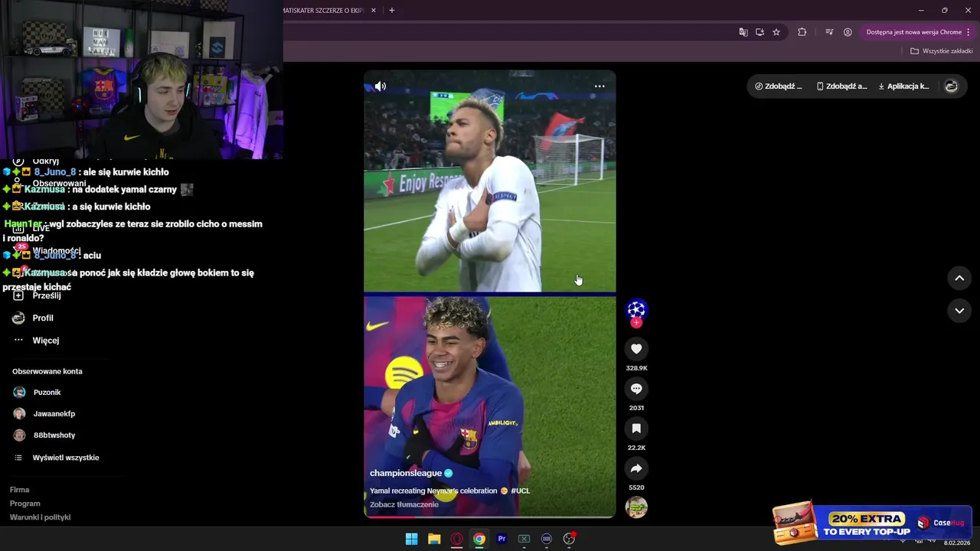This screenshot has height=551, width=980.
Task: Open the video comments bubble icon
Action: pyautogui.click(x=636, y=389)
